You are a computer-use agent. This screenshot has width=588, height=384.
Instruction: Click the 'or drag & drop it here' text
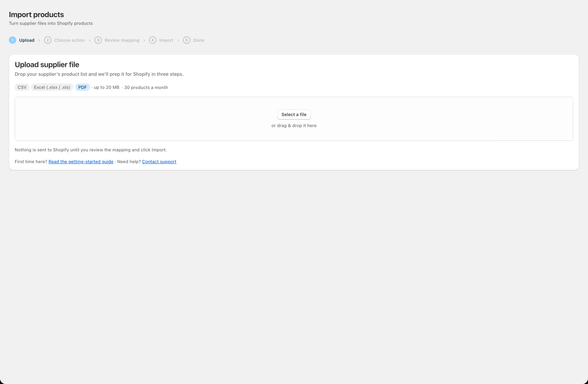pyautogui.click(x=294, y=126)
